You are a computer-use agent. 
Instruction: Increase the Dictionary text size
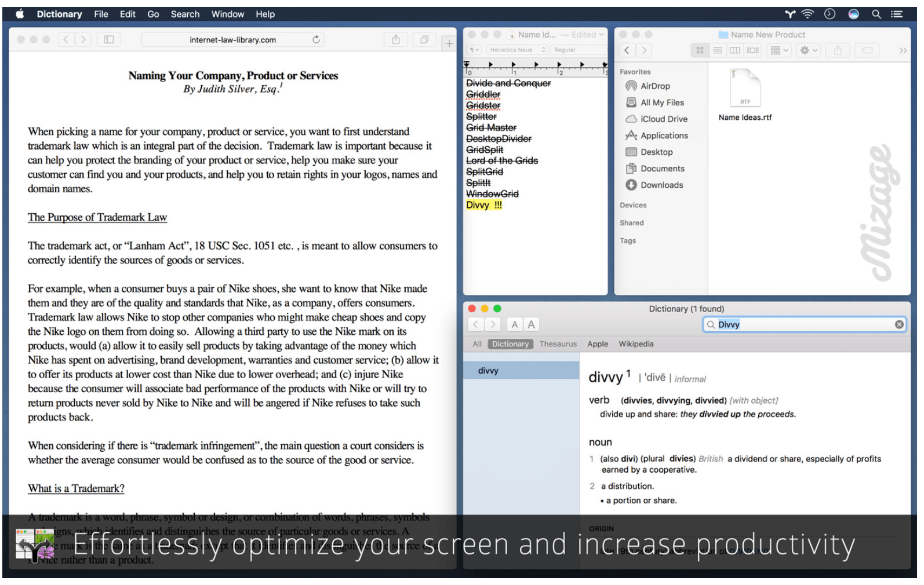tap(531, 324)
